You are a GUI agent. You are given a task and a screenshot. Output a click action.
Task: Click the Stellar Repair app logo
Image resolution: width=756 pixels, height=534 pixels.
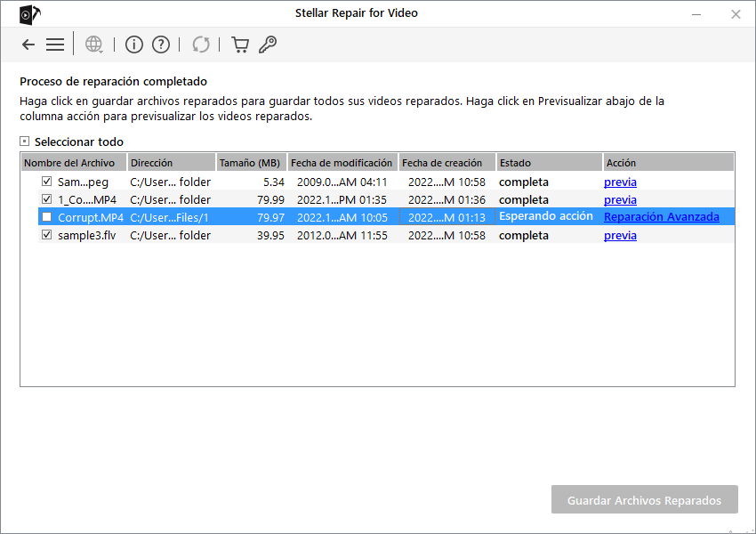pyautogui.click(x=30, y=14)
